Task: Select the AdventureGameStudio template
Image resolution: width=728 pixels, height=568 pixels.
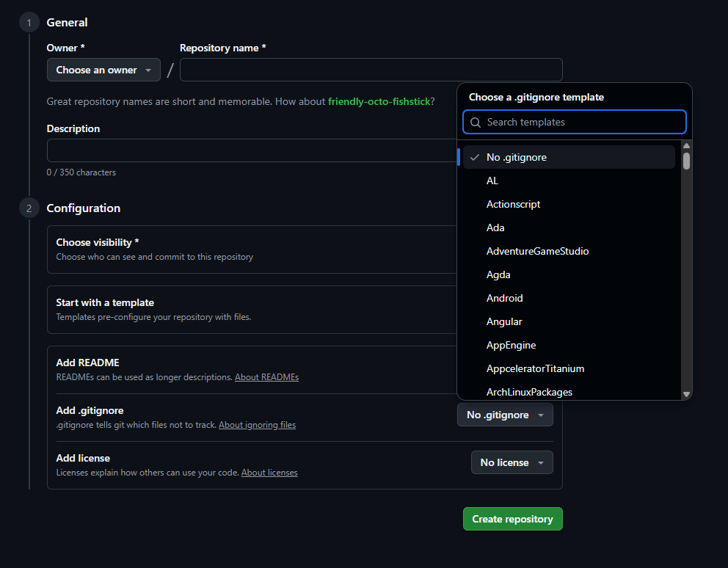Action: pyautogui.click(x=569, y=251)
